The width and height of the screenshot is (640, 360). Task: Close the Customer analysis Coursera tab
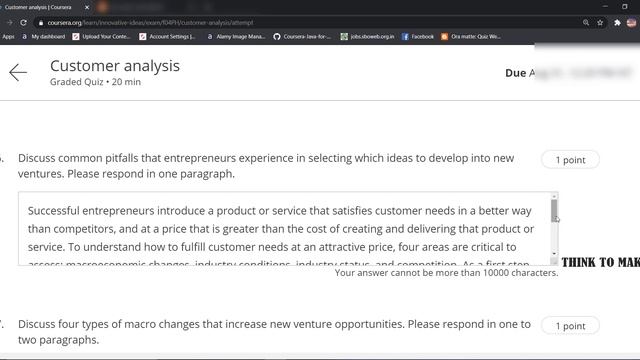point(87,7)
